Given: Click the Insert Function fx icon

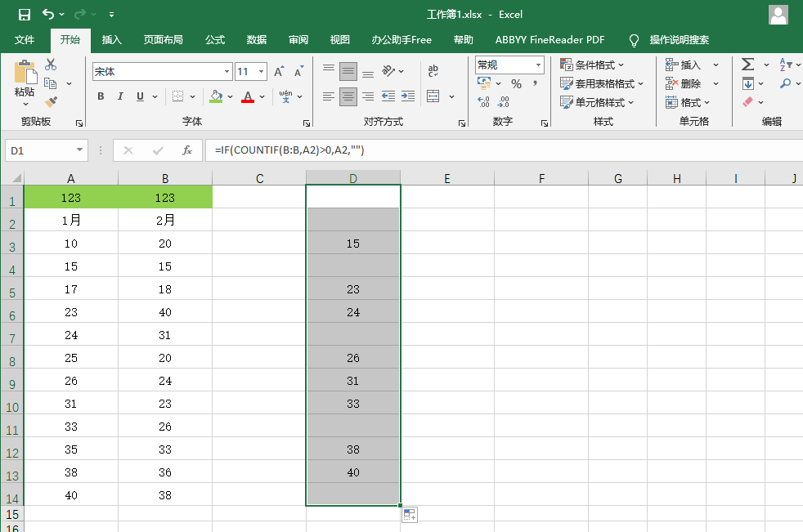Looking at the screenshot, I should 187,150.
